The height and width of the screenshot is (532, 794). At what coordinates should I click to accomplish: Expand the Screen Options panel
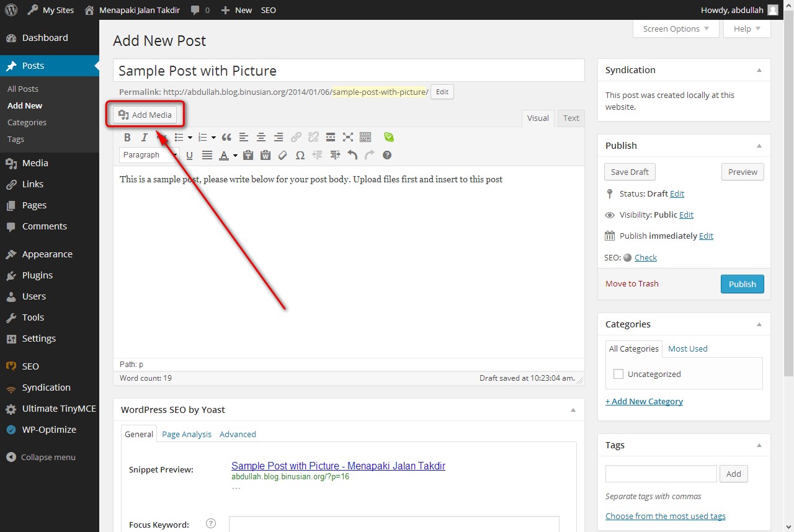676,29
